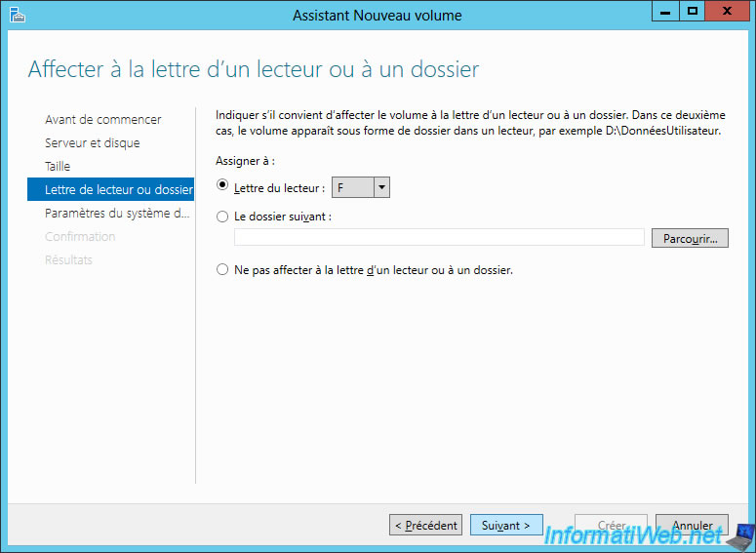Minimize the Assistant Nouveau volume window
The height and width of the screenshot is (553, 756).
click(665, 11)
